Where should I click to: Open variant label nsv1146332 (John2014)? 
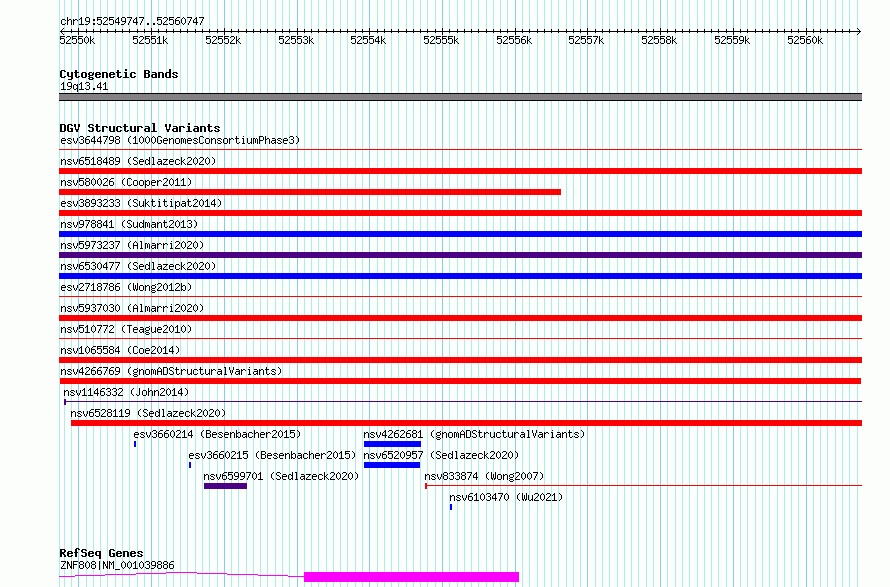pos(126,392)
